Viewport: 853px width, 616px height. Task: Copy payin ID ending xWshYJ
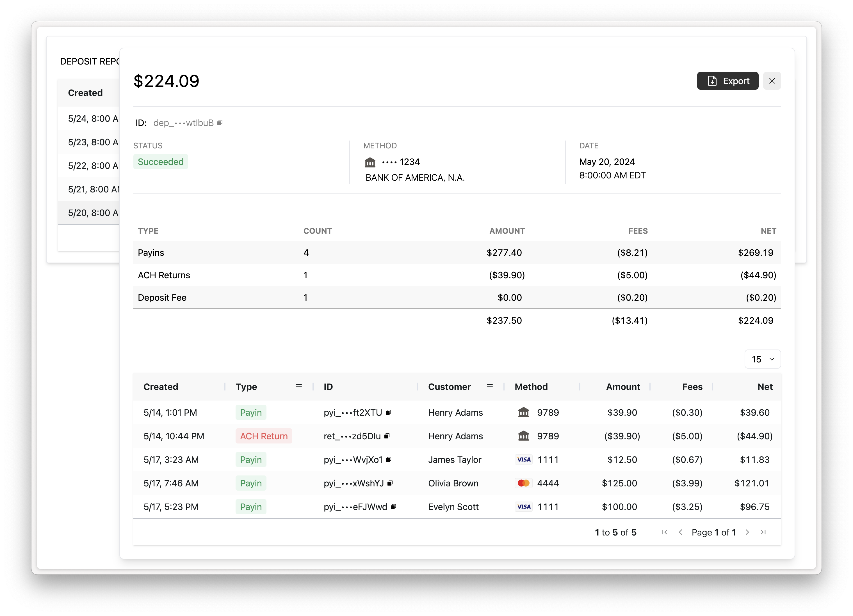[390, 483]
